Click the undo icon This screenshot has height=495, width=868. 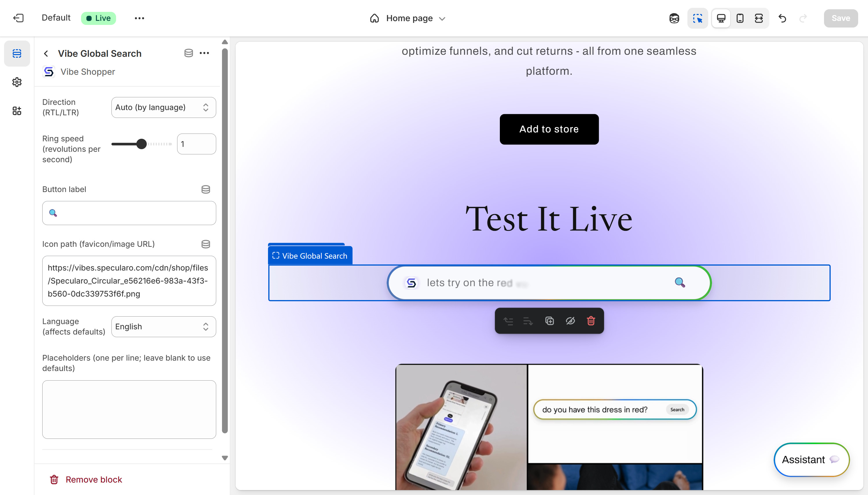click(782, 18)
